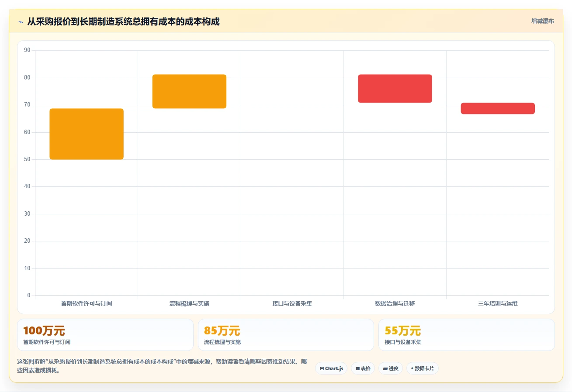Click the y-axis value 60
The height and width of the screenshot is (392, 572).
[27, 132]
